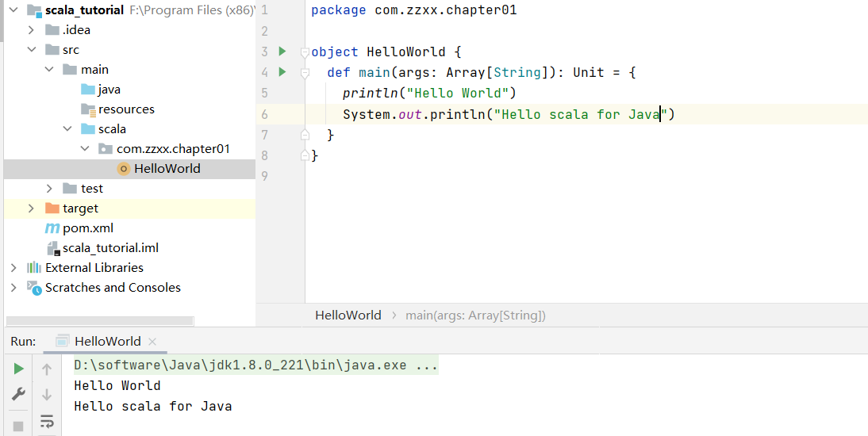Click the up arrow in the Run panel
This screenshot has width=868, height=436.
47,369
